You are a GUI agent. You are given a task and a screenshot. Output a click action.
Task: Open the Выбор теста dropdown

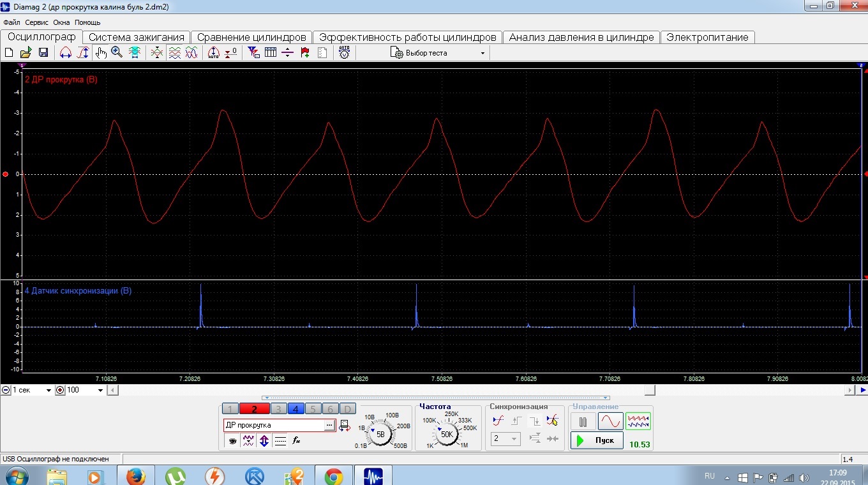[x=438, y=53]
